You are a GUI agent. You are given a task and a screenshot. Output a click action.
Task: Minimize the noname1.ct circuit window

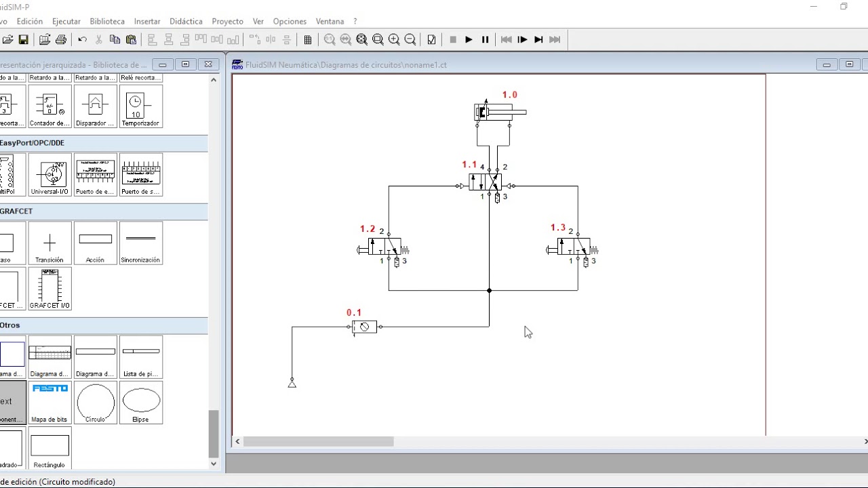click(827, 64)
